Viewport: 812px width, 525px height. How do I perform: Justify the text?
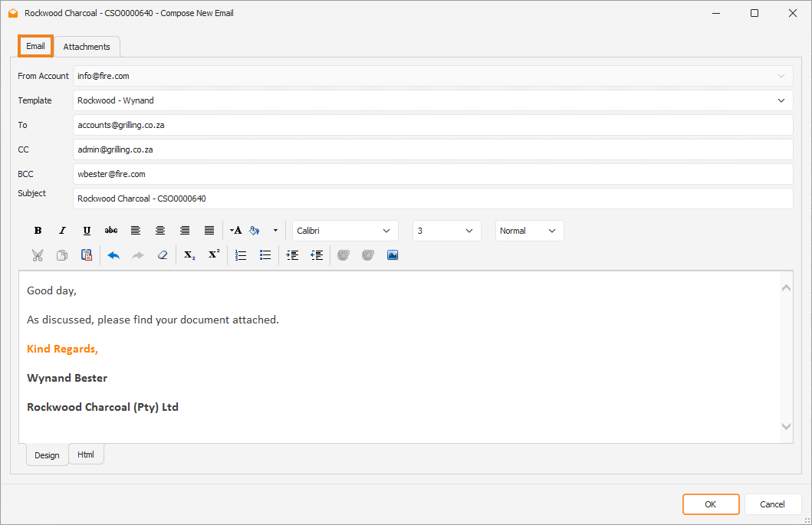(x=209, y=231)
